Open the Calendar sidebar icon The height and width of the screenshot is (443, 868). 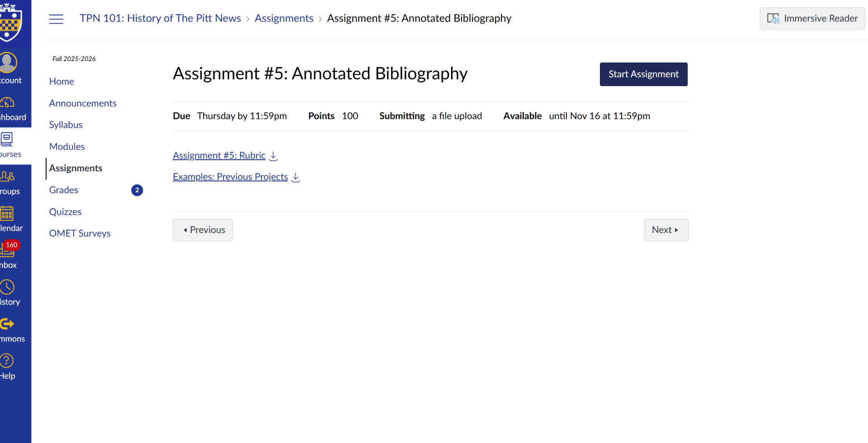point(7,214)
